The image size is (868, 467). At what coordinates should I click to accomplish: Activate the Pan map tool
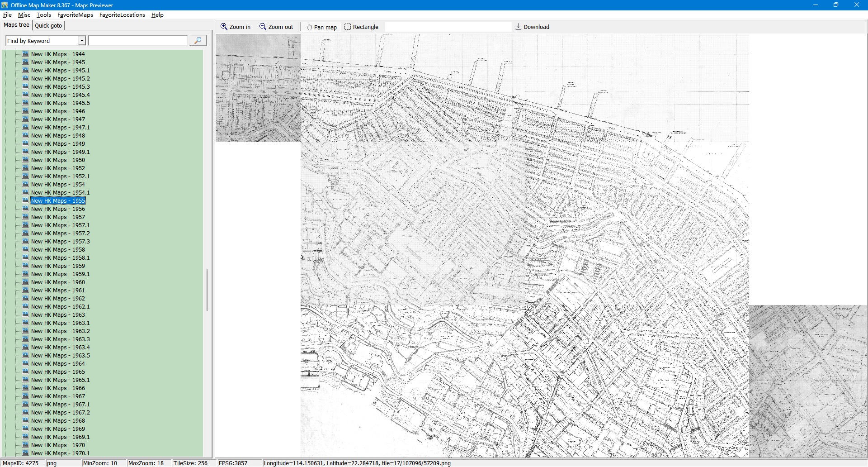(321, 27)
